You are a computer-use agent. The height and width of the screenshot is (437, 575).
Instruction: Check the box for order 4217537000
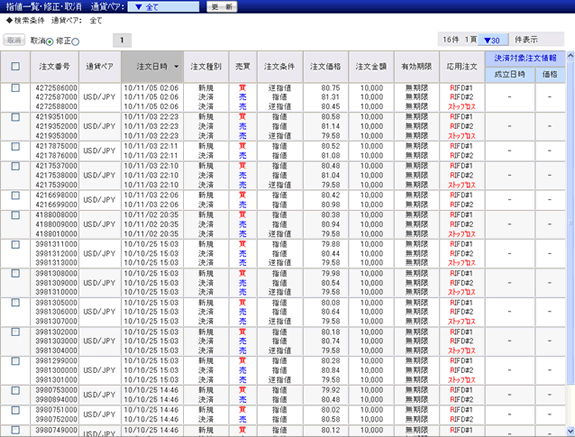(15, 166)
